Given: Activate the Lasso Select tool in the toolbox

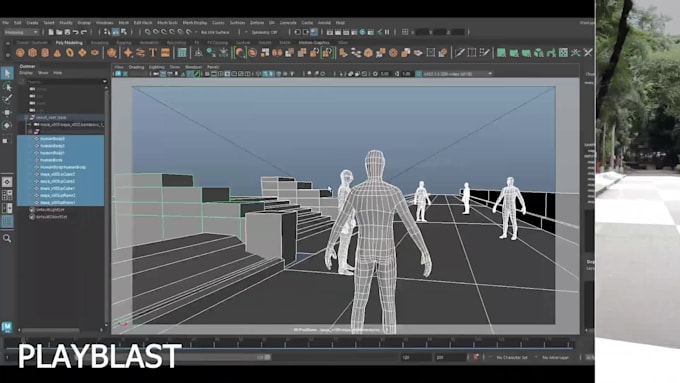Looking at the screenshot, I should tap(7, 87).
